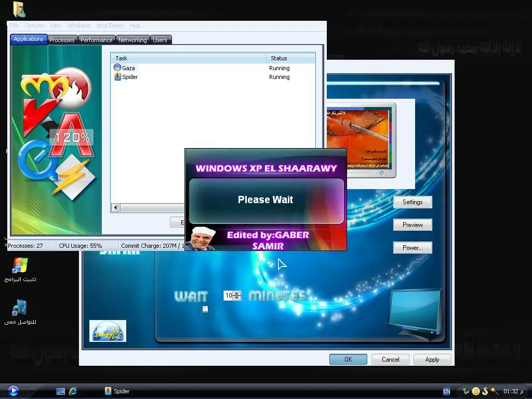Click the white S-shaped tray icon
Image resolution: width=532 pixels, height=399 pixels.
pyautogui.click(x=485, y=391)
